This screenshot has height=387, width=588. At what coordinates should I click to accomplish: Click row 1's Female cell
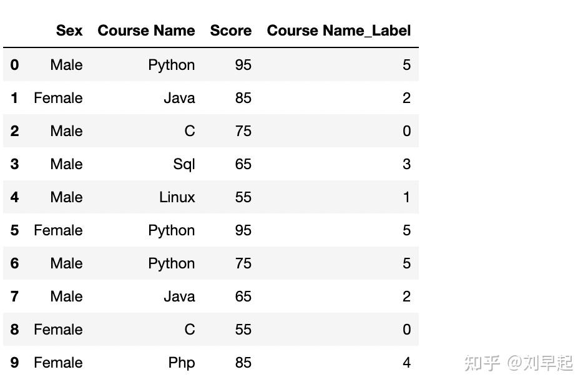tap(58, 98)
